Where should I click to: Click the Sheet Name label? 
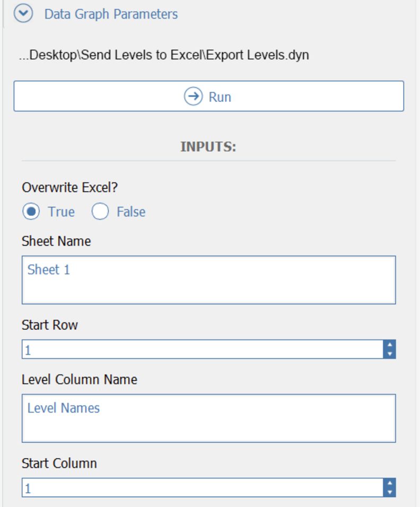pos(56,241)
